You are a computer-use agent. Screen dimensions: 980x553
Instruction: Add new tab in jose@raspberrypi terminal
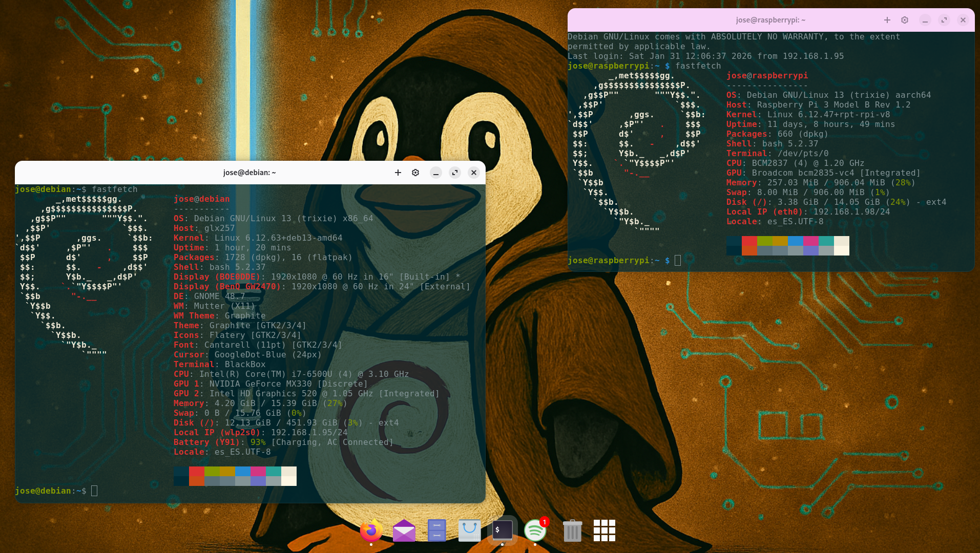point(887,20)
